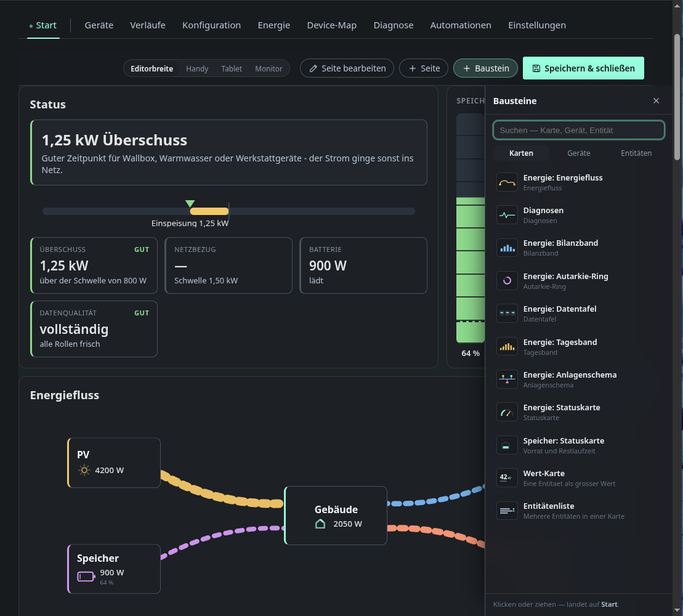Select the Entitäten filter tab
The height and width of the screenshot is (616, 683).
pos(636,153)
